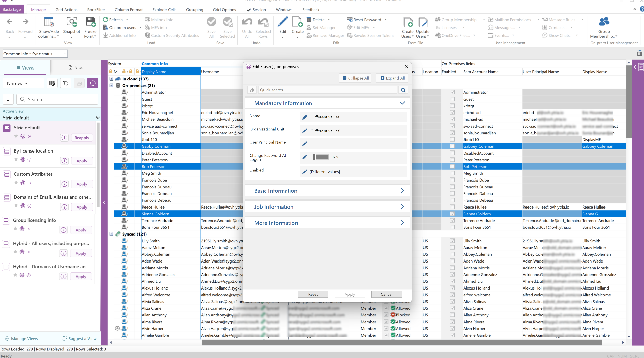Toggle Enabled checkbox for Sienna Goldern

(452, 214)
